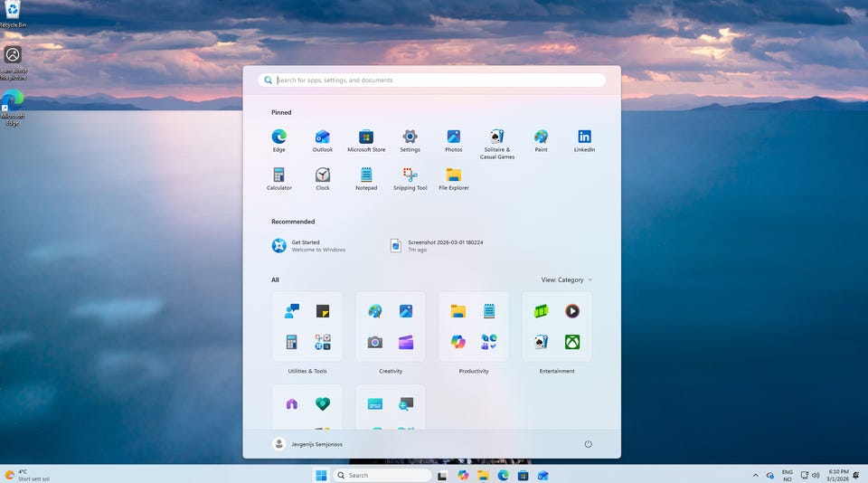Open the pinned Settings app
The image size is (868, 483).
[x=410, y=141]
